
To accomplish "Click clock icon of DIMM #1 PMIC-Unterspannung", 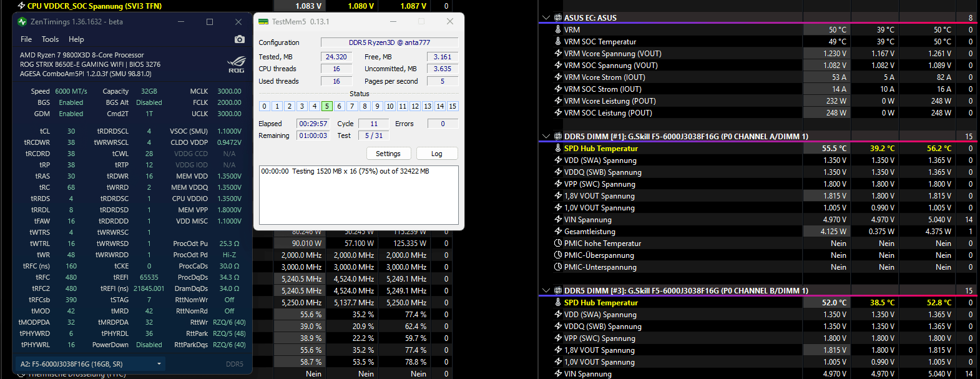I will point(558,267).
